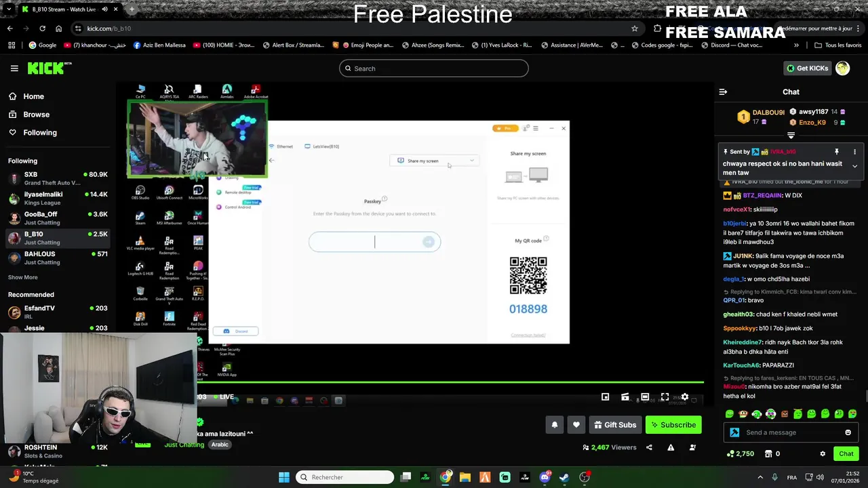868x488 pixels.
Task: Open Browse in Kick sidebar
Action: (x=29, y=115)
